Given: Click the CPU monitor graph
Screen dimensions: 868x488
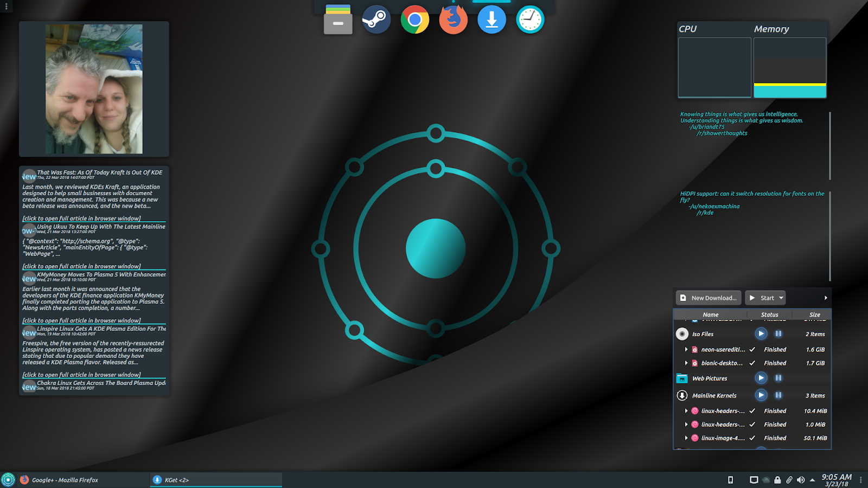Looking at the screenshot, I should 714,67.
